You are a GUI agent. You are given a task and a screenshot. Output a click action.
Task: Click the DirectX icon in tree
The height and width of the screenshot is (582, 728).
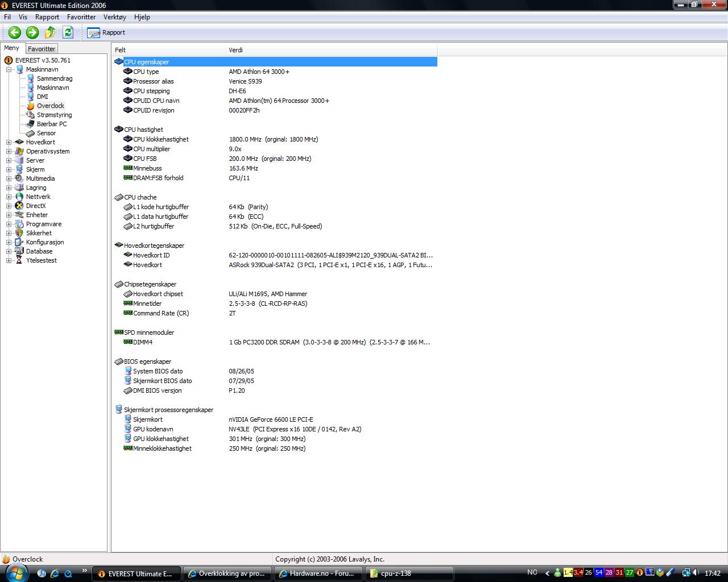19,206
